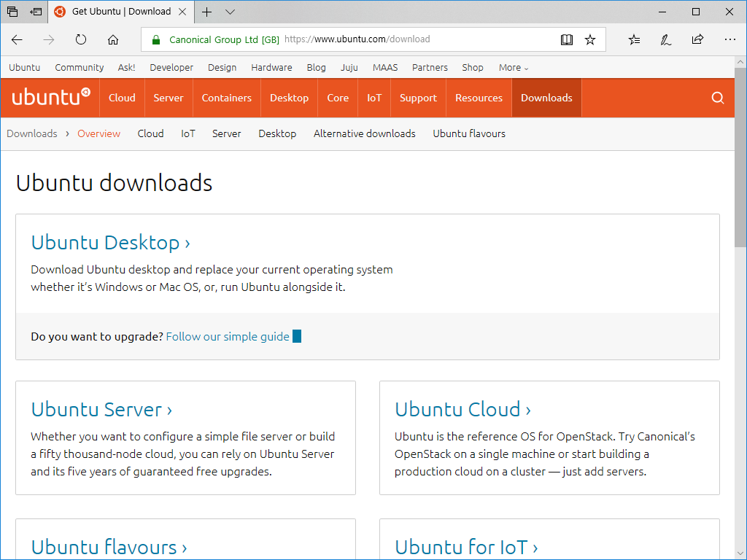Image resolution: width=747 pixels, height=560 pixels.
Task: Open the Ubuntu flavours heading link
Action: pos(109,548)
